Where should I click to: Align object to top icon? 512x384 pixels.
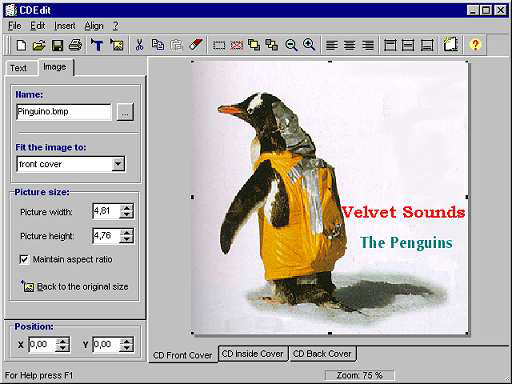(x=390, y=45)
